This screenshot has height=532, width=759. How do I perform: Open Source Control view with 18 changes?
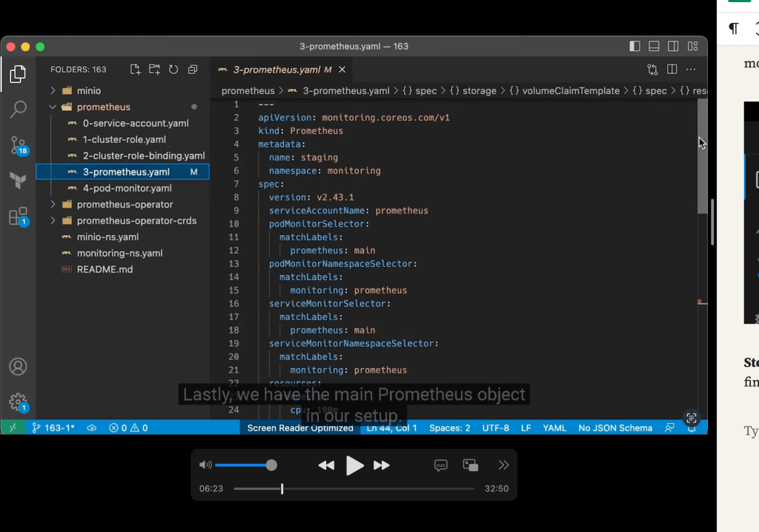click(18, 145)
